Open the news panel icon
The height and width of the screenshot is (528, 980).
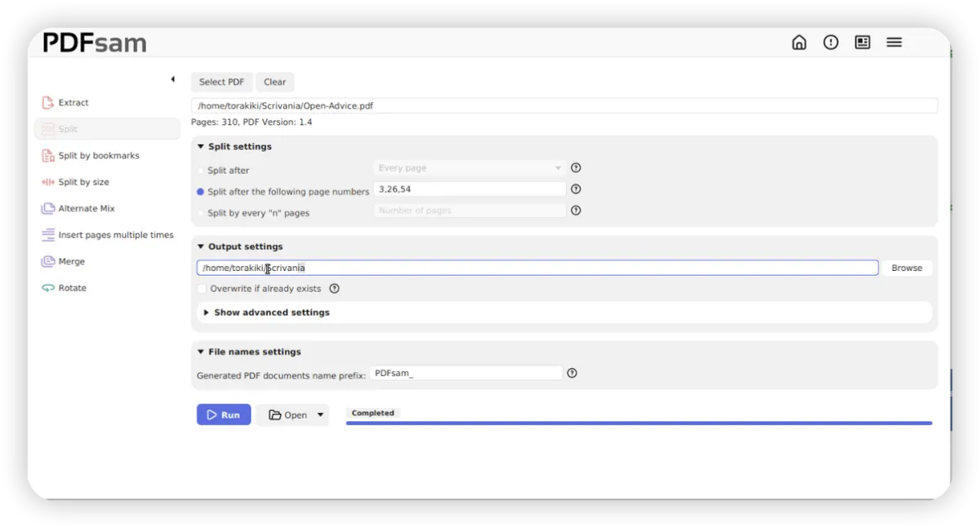pyautogui.click(x=862, y=42)
